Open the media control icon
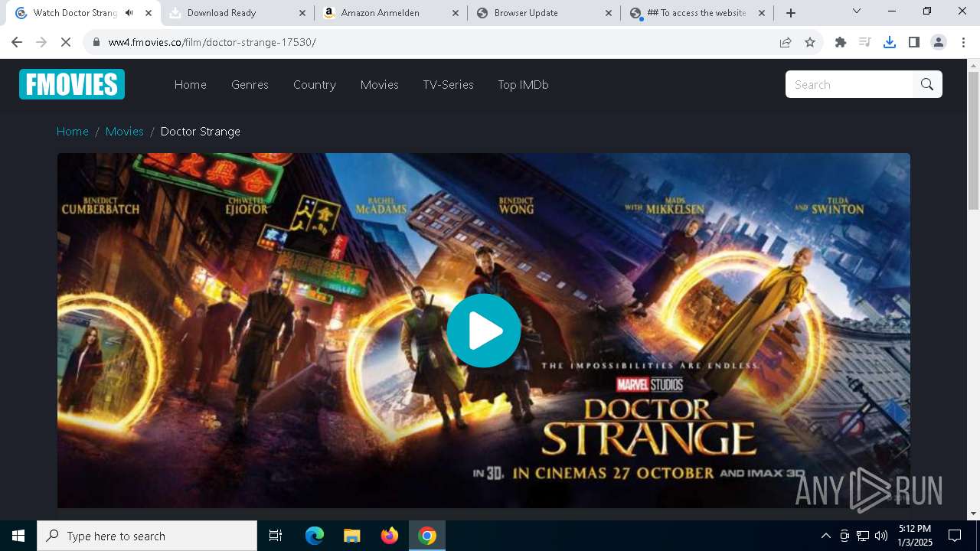The width and height of the screenshot is (980, 551). click(865, 42)
